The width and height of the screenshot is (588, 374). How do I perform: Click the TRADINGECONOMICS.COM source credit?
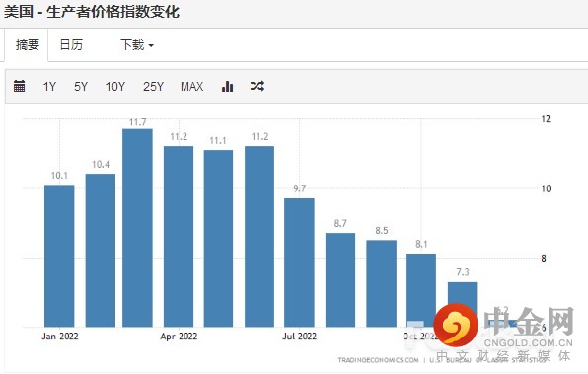[378, 360]
